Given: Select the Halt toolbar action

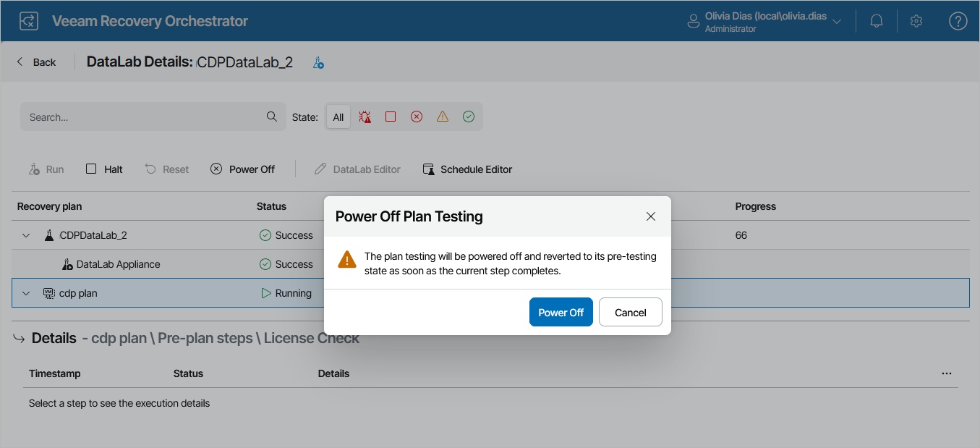Looking at the screenshot, I should 103,169.
